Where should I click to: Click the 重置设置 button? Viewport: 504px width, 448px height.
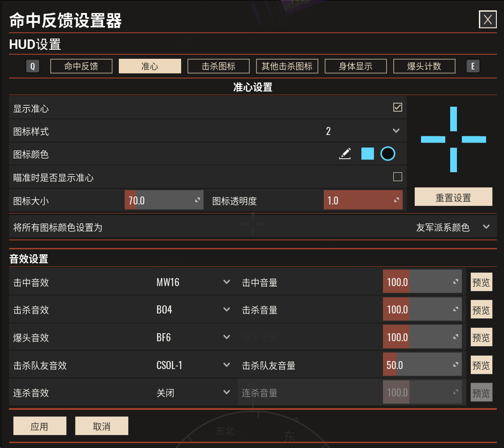click(x=453, y=197)
